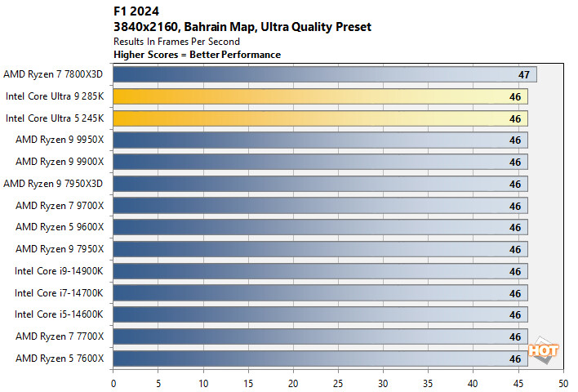Click the F1 2024 chart title

click(x=136, y=11)
